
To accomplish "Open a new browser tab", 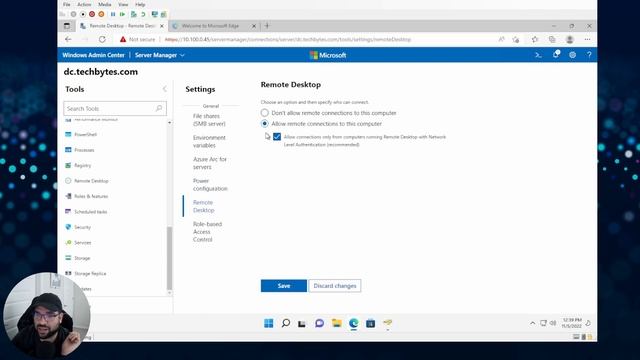I will click(267, 26).
